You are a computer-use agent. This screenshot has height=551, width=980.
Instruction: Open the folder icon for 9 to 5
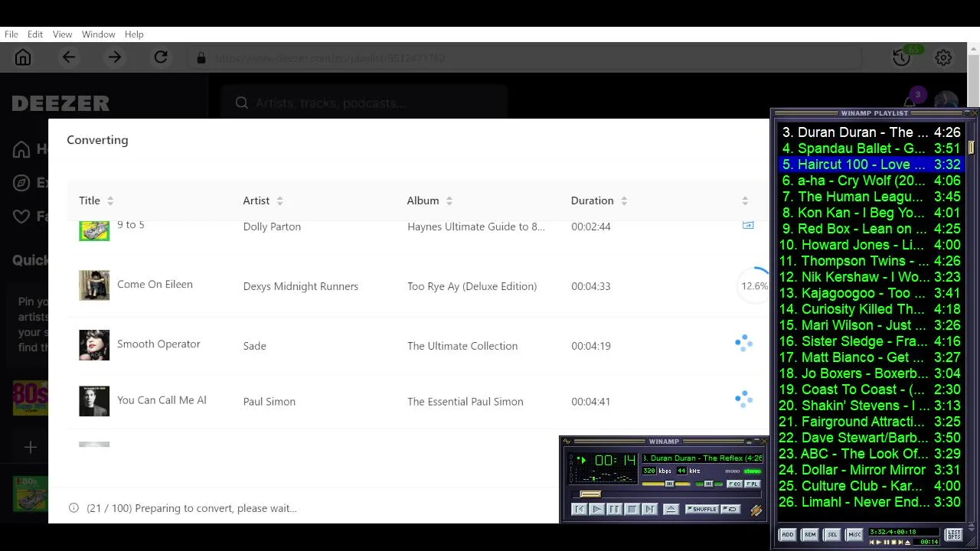pos(748,225)
